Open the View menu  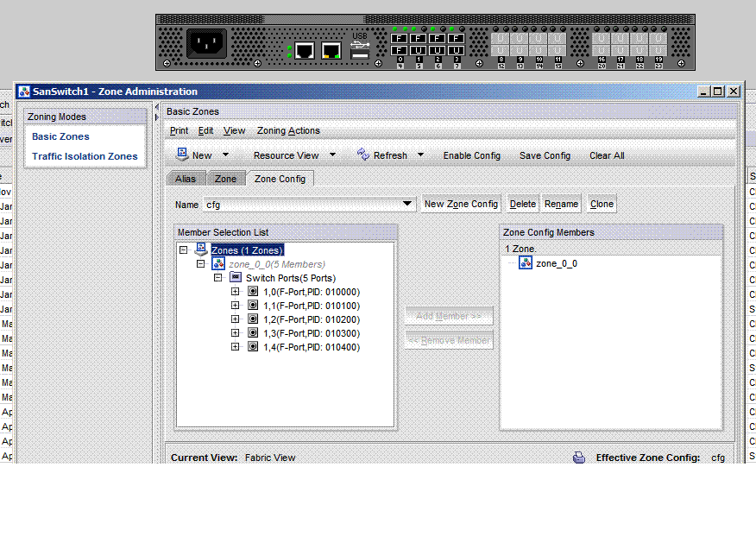[x=235, y=130]
